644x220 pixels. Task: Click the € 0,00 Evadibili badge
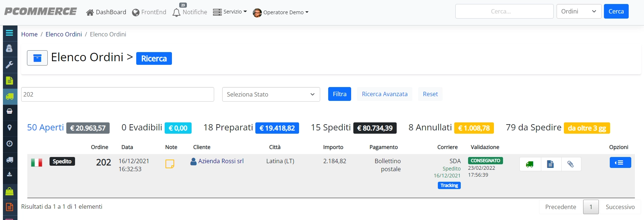coord(178,128)
